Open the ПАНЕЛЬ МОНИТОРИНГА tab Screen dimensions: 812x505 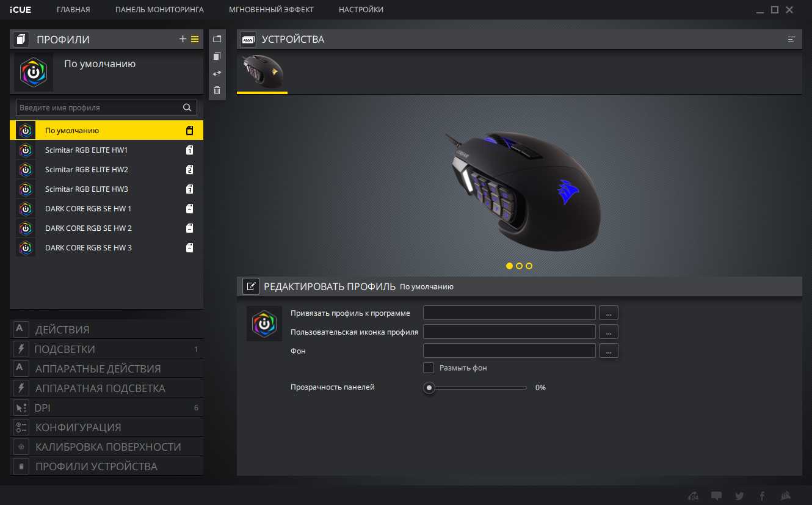click(159, 10)
